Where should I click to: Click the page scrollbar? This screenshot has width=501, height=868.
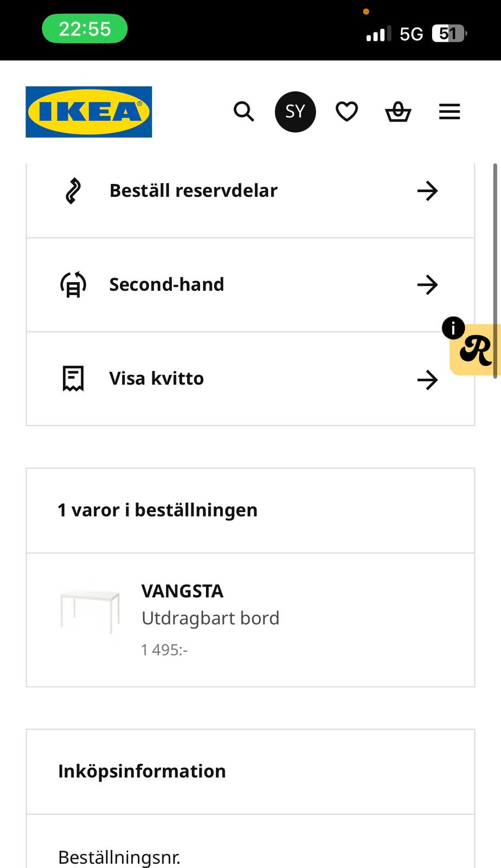pyautogui.click(x=494, y=270)
